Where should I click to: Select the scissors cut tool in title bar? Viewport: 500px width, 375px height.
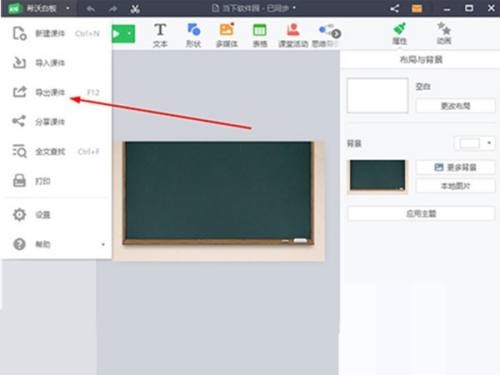coord(135,9)
